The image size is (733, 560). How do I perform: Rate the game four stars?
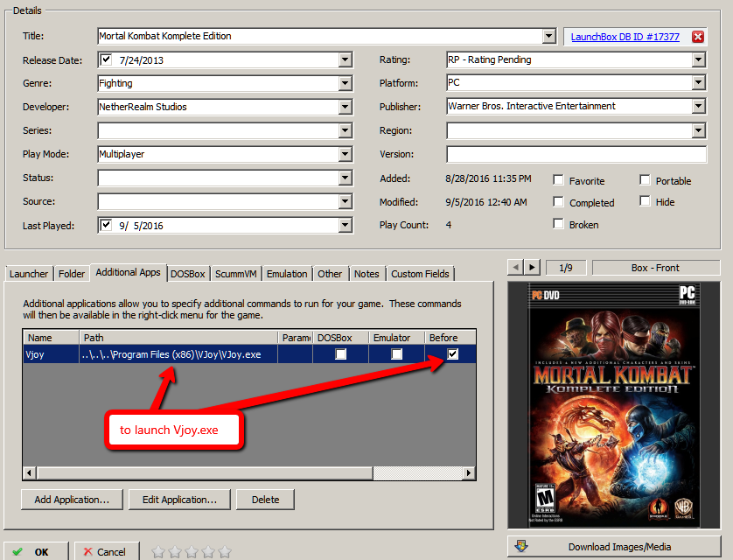pyautogui.click(x=208, y=552)
